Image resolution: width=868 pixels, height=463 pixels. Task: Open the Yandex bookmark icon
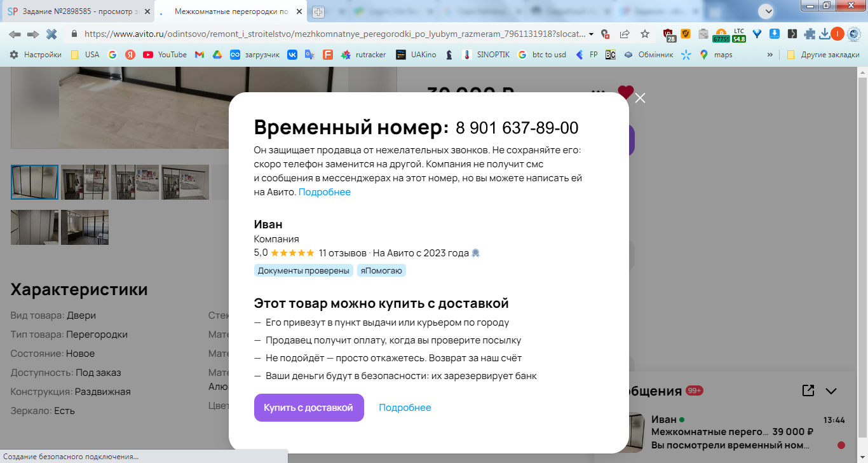130,55
